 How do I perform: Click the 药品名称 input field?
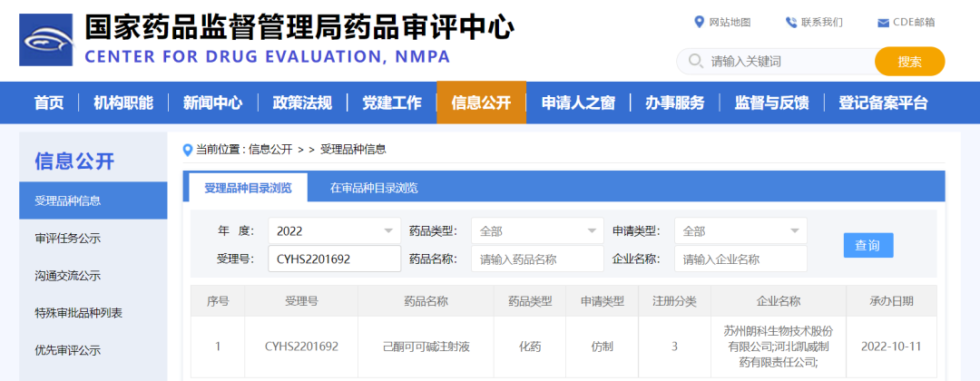537,259
